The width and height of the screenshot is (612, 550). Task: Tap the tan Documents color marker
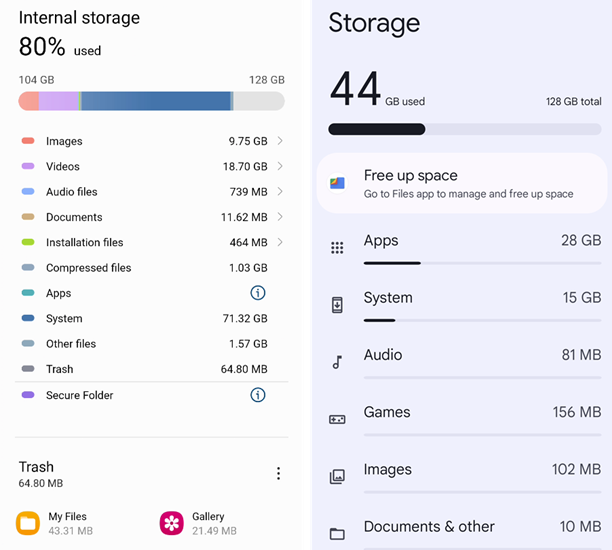point(28,217)
